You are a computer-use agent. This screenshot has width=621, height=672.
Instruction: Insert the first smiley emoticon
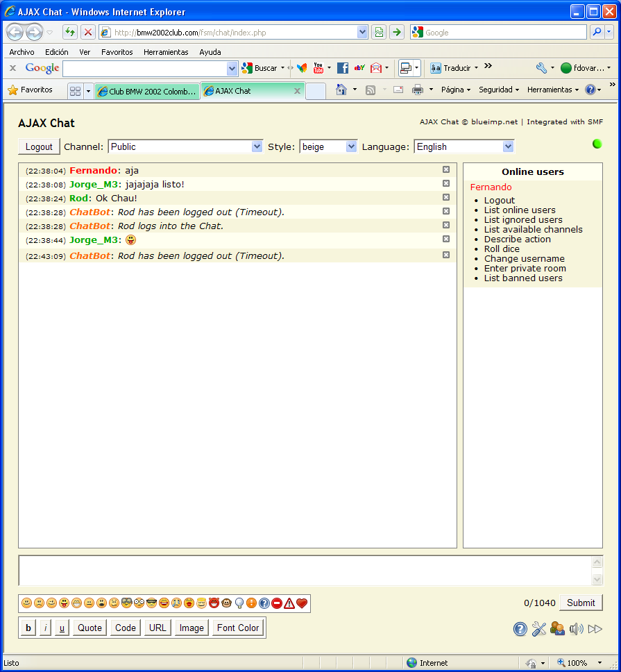(26, 603)
